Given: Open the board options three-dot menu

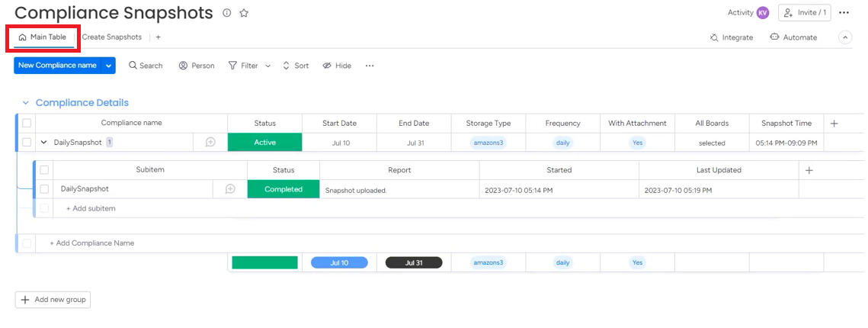Looking at the screenshot, I should pyautogui.click(x=844, y=13).
